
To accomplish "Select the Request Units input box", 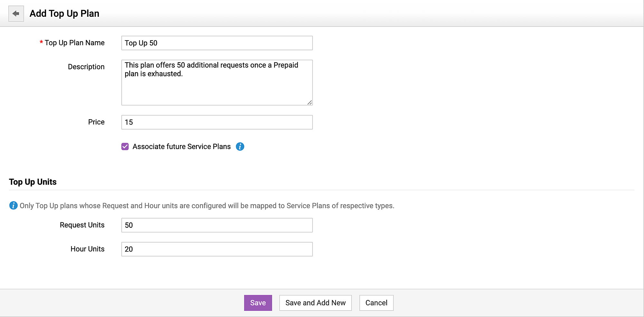I will click(x=217, y=225).
